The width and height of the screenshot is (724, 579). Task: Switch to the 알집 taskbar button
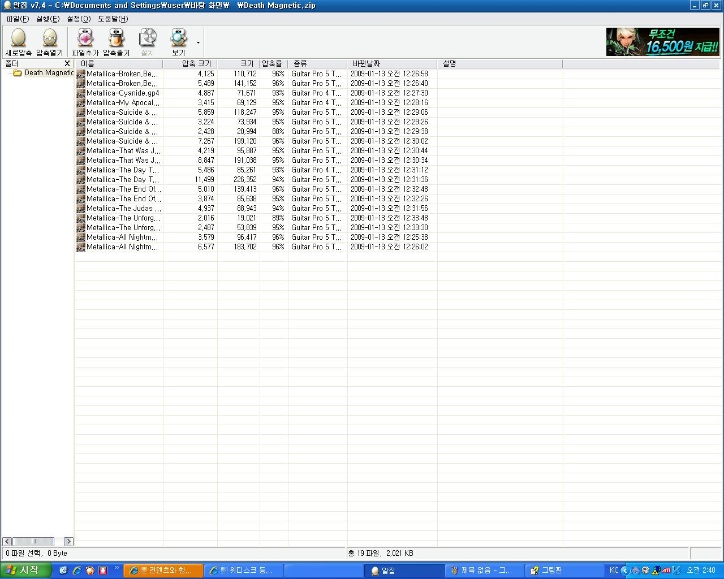pos(404,571)
